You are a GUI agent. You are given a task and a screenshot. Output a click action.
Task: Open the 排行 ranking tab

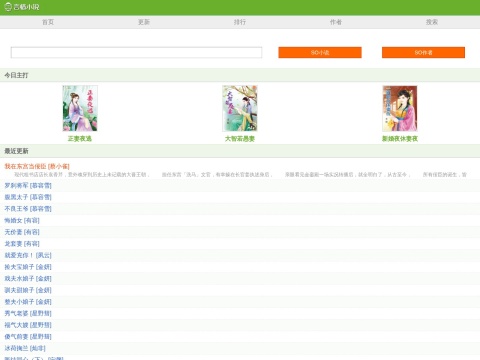pyautogui.click(x=240, y=22)
